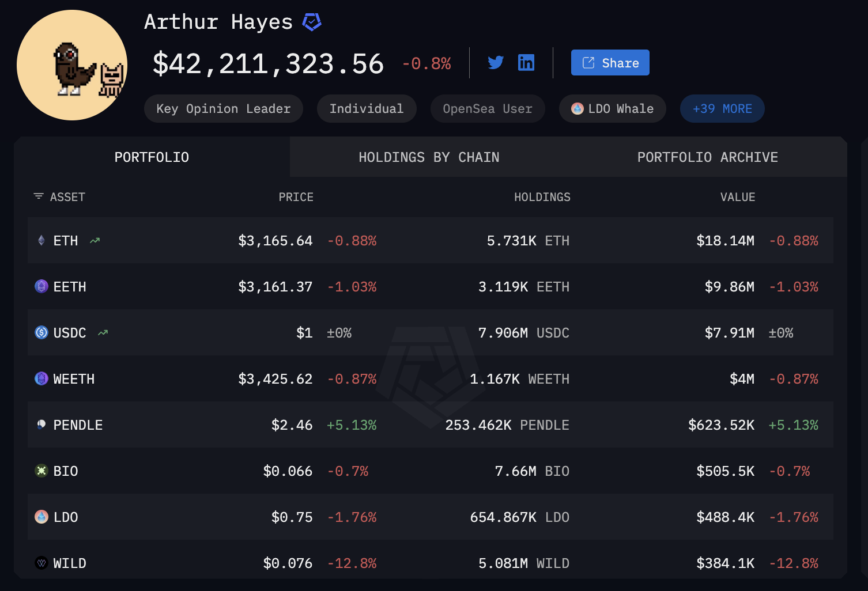Select the ETH token icon
Image resolution: width=868 pixels, height=591 pixels.
(40, 240)
